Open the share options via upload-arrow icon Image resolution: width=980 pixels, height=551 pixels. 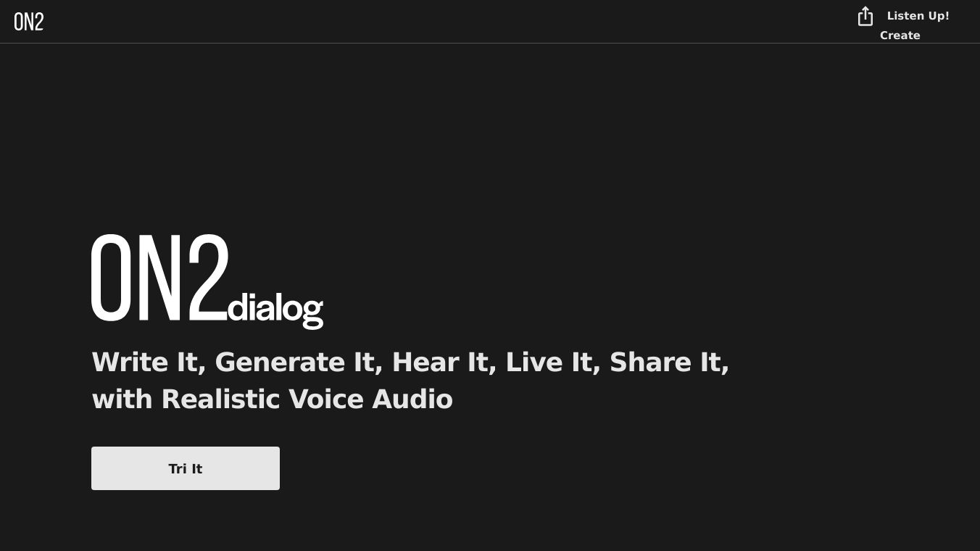865,17
